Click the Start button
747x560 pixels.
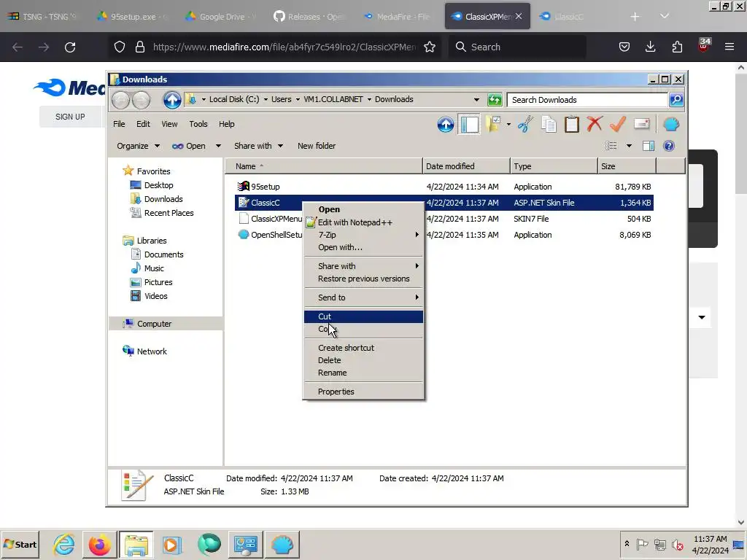(20, 544)
